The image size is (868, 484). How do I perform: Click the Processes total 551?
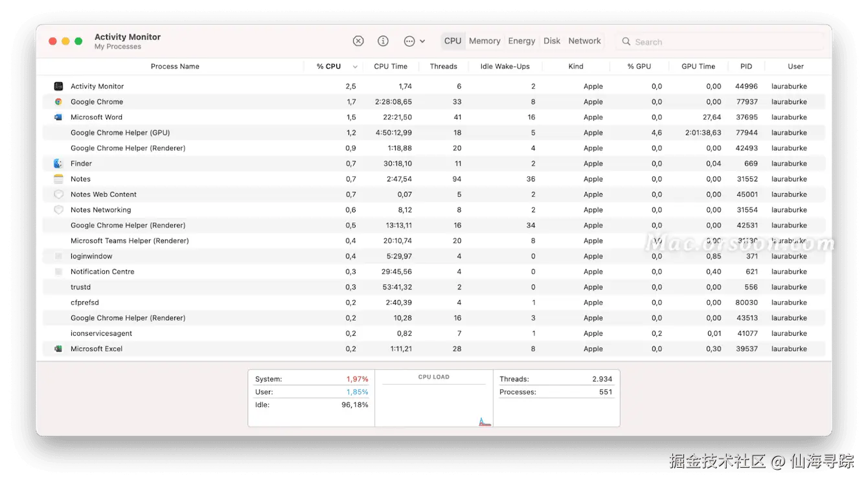[606, 392]
